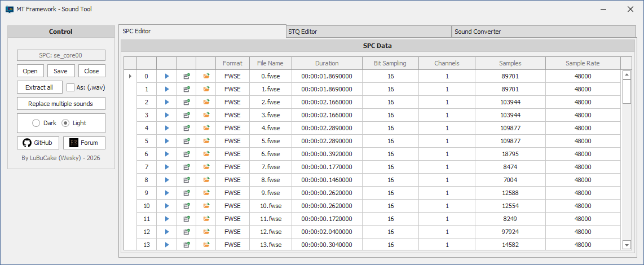Screen dimensions: 644x265
Task: Click the replace folder icon for row 5
Action: click(206, 141)
